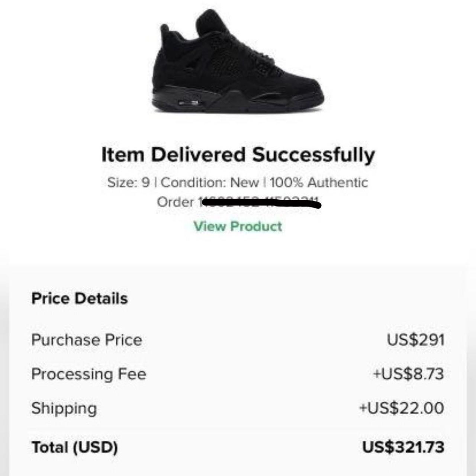This screenshot has height=476, width=476.
Task: Open the View Product link
Action: click(x=238, y=226)
